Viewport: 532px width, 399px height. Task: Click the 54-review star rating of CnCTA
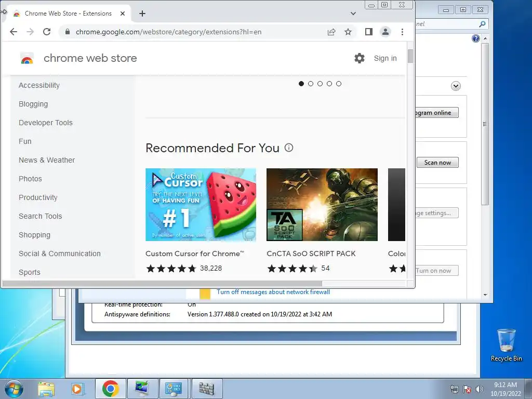coord(298,269)
